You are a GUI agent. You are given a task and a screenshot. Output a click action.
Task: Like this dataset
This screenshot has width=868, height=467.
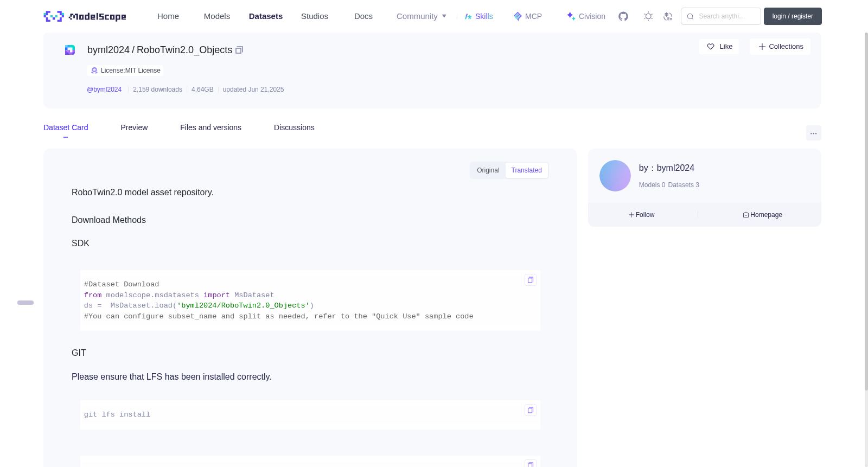click(x=719, y=47)
